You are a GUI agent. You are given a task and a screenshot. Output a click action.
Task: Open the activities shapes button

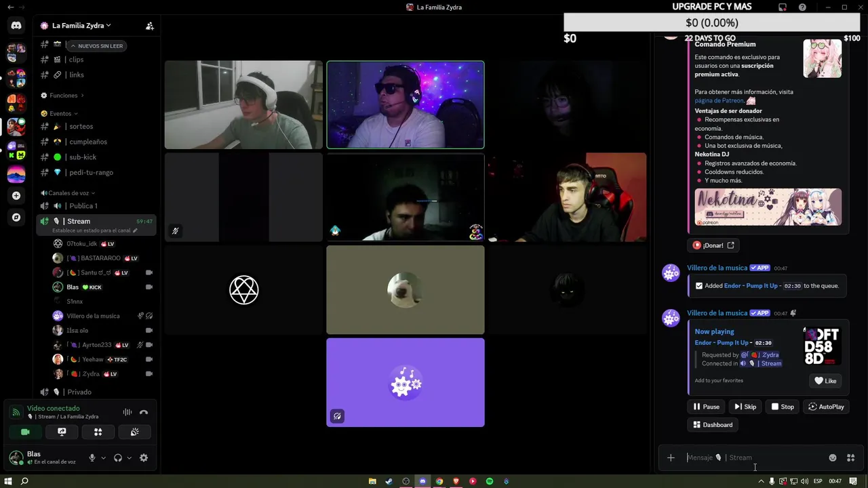[x=98, y=432]
